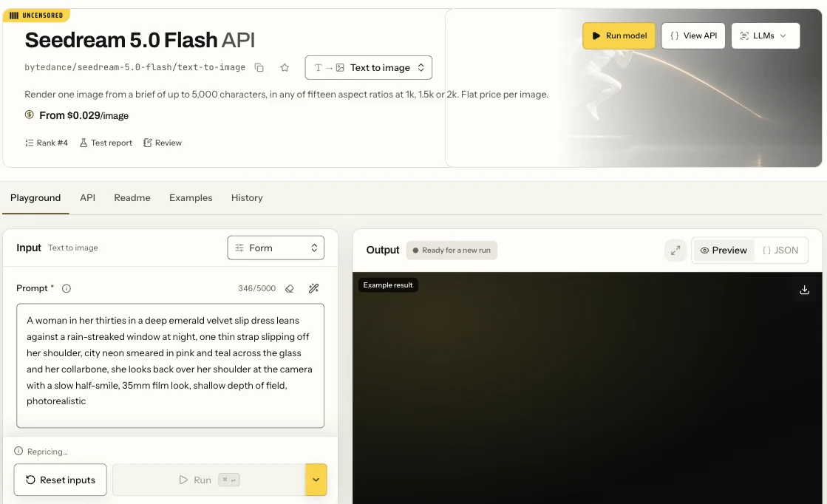Open the Form input mode dropdown
Image resolution: width=827 pixels, height=504 pixels.
point(276,248)
